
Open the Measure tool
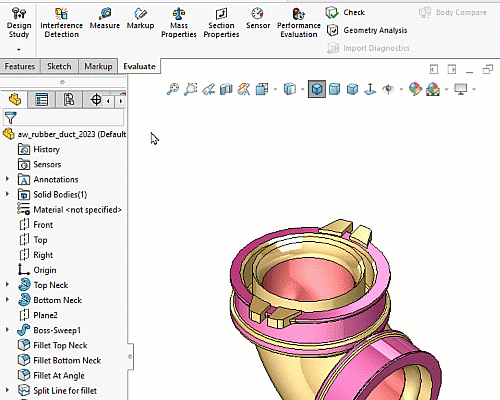105,19
